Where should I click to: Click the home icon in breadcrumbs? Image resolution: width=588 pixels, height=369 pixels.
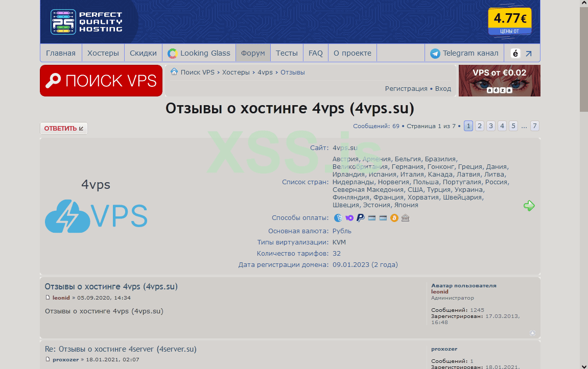point(174,71)
